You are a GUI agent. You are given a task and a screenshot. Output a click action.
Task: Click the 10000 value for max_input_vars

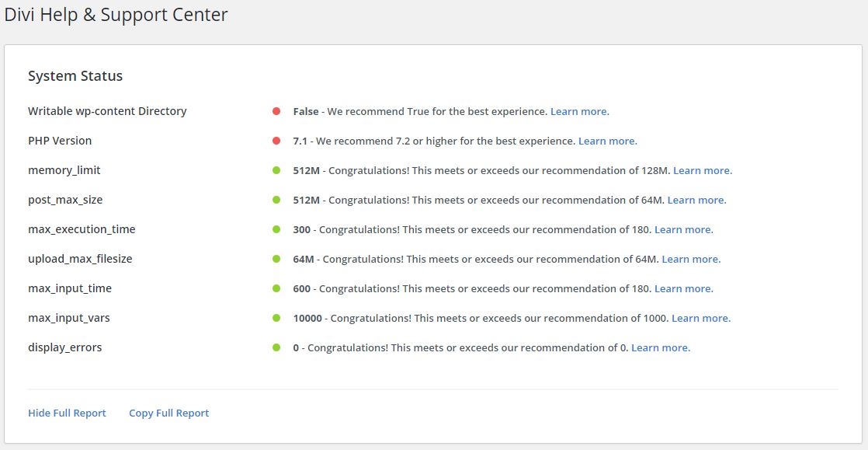pos(307,318)
